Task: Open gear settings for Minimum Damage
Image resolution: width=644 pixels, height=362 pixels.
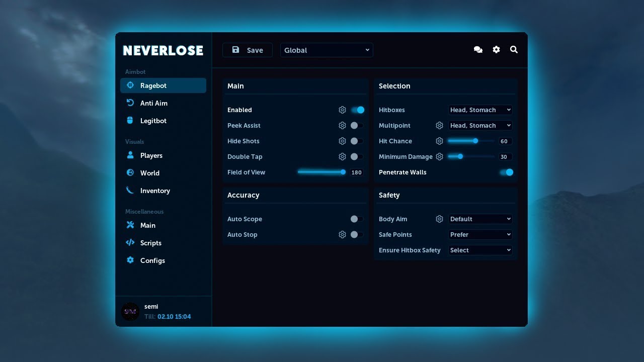Action: coord(439,156)
